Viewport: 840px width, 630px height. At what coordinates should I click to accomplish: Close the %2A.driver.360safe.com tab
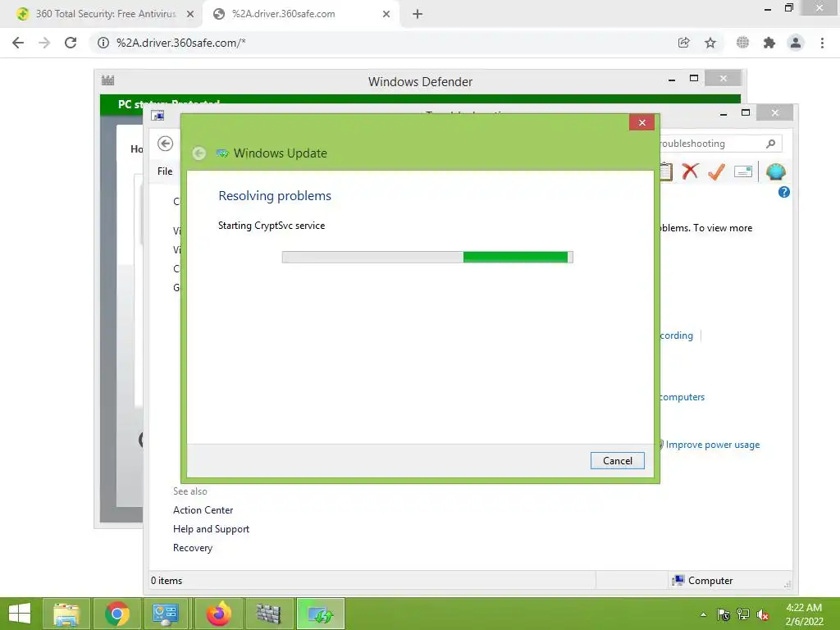pyautogui.click(x=386, y=15)
